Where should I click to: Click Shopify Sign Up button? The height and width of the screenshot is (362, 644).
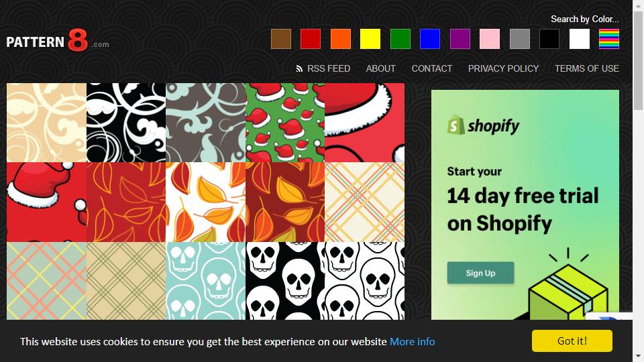pos(480,273)
